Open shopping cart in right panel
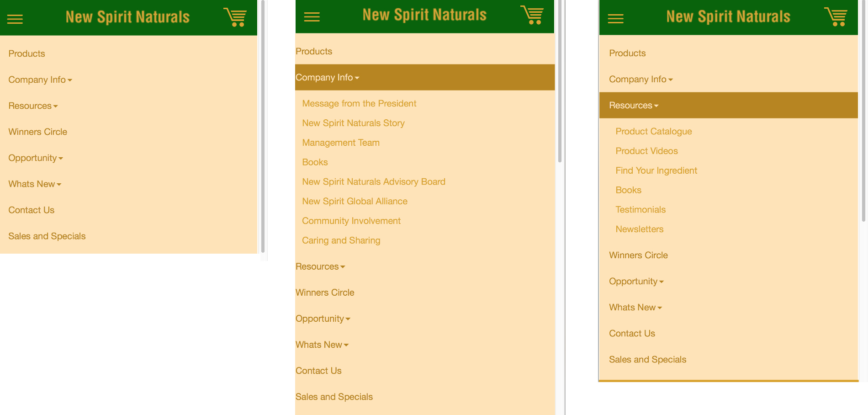This screenshot has width=868, height=415. [x=836, y=17]
